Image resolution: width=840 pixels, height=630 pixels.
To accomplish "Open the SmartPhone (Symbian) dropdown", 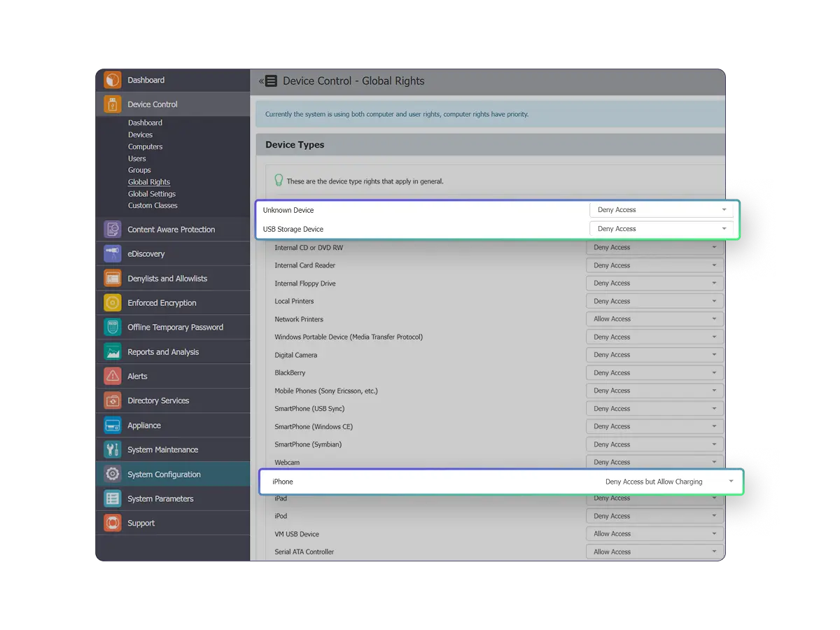I will 654,444.
